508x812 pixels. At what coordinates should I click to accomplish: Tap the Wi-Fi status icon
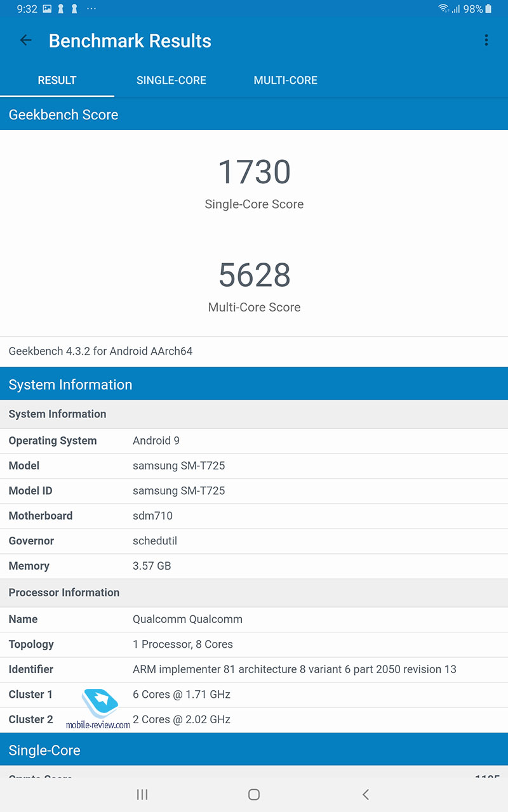(443, 9)
